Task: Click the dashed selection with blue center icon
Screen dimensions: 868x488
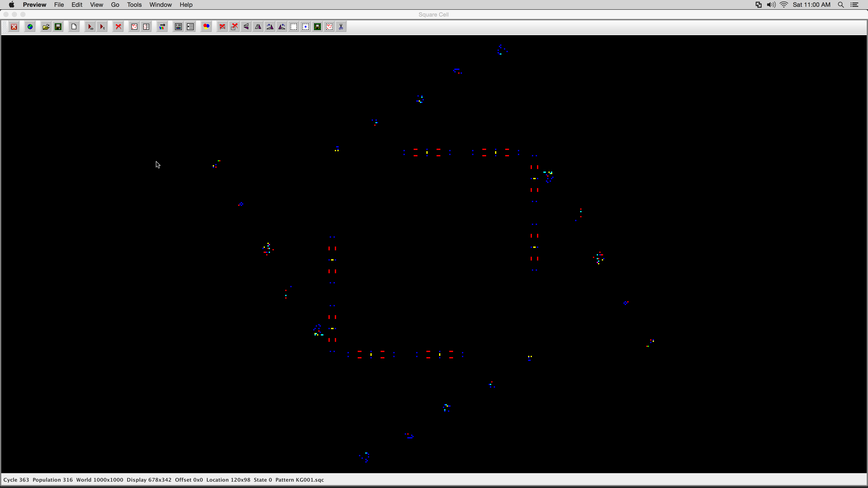Action: coord(306,27)
